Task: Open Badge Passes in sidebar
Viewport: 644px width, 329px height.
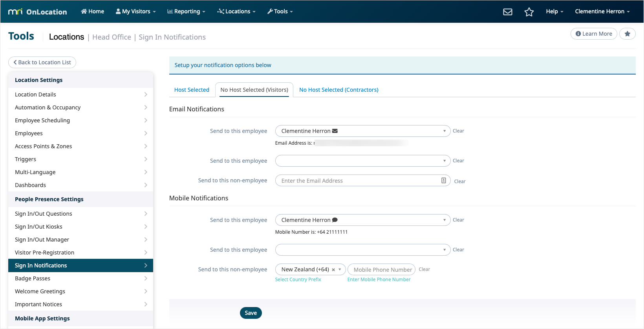Action: pos(80,278)
